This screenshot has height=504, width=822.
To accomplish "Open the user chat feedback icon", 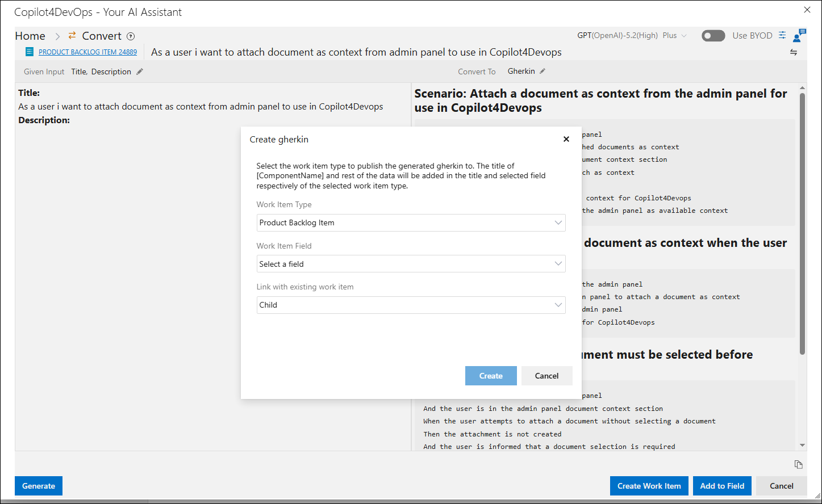I will [799, 35].
